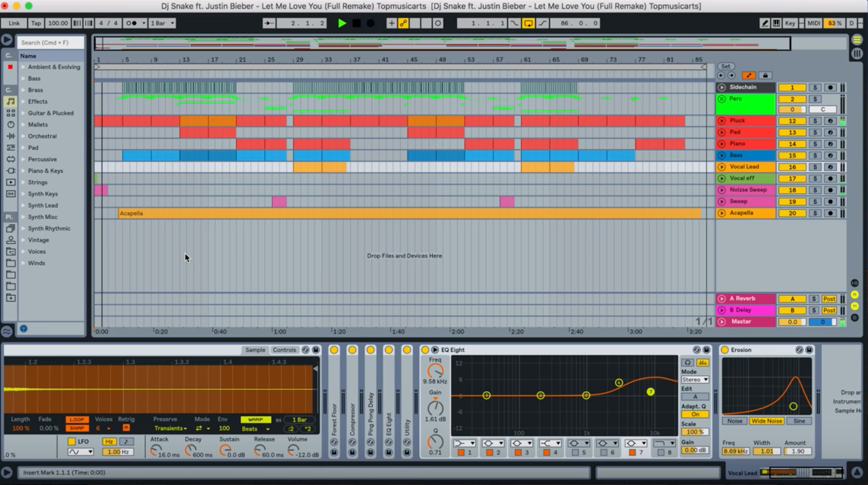Select Noise mode in Erosion
Image resolution: width=868 pixels, height=485 pixels.
[x=735, y=421]
